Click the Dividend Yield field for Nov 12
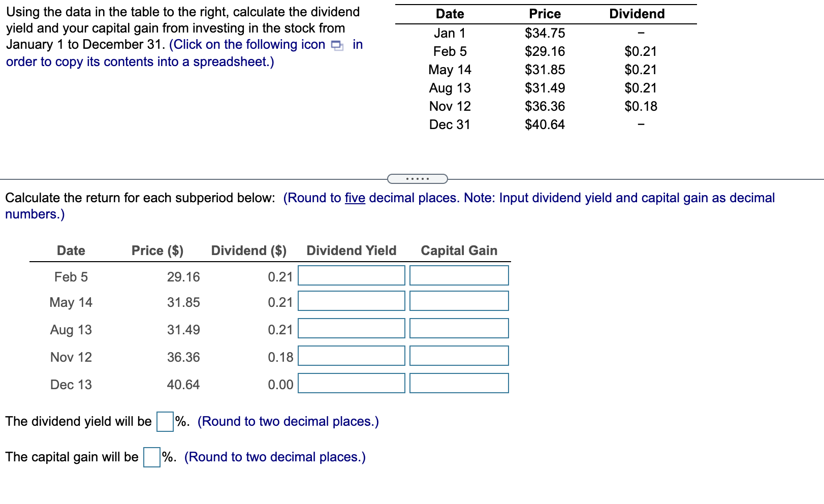The height and width of the screenshot is (504, 824). [x=351, y=357]
